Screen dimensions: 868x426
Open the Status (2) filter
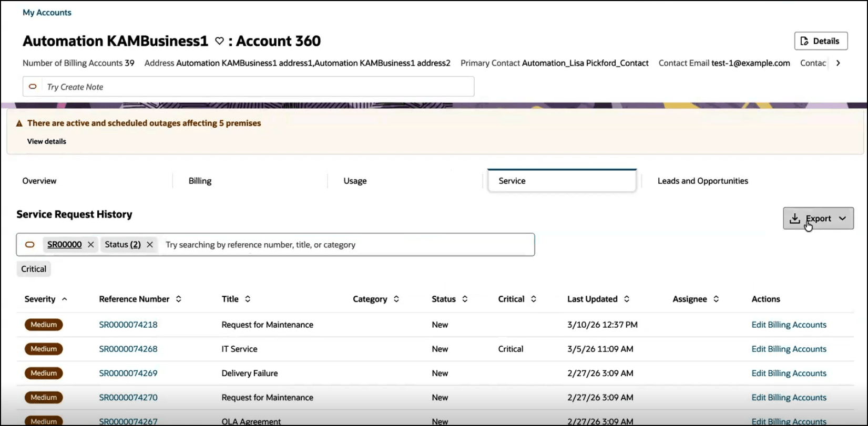(122, 245)
